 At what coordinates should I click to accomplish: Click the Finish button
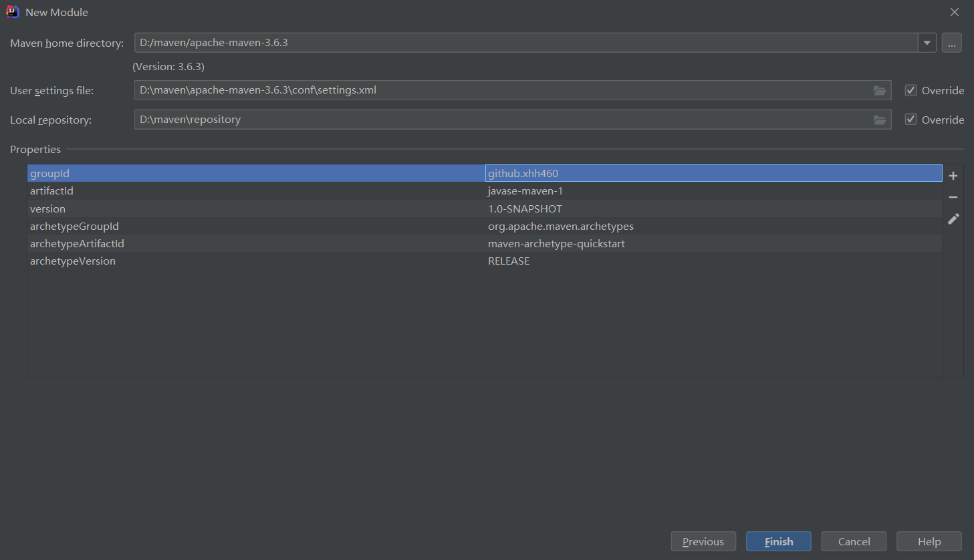point(779,541)
